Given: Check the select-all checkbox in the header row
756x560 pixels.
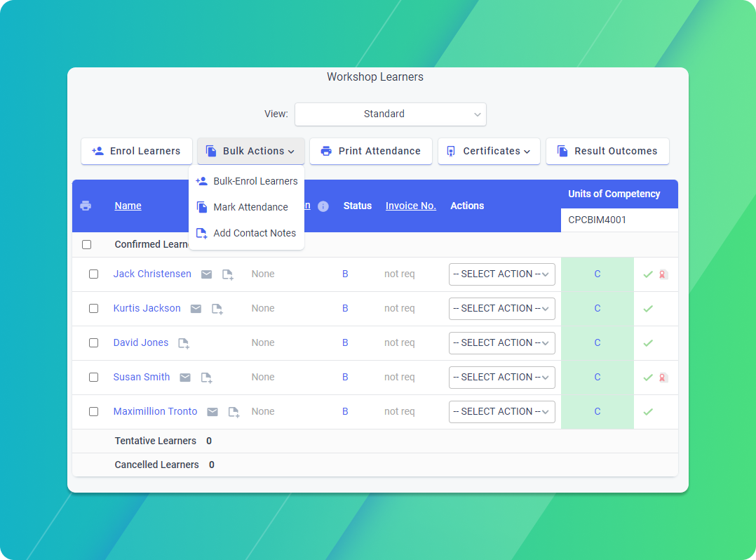Looking at the screenshot, I should (x=86, y=244).
